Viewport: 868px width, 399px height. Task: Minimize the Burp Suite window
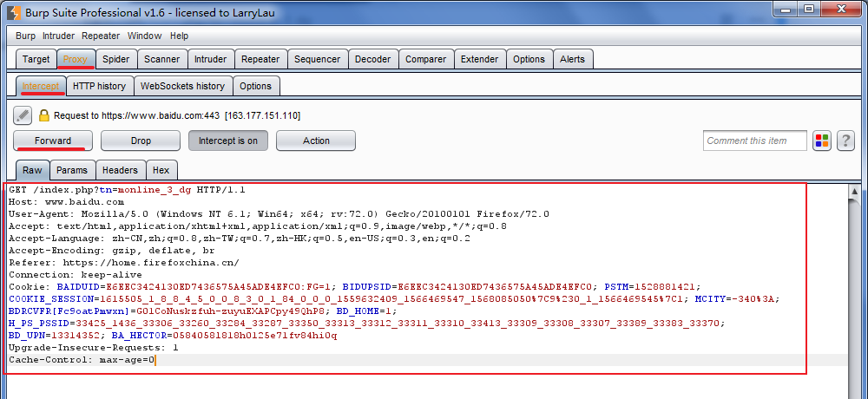click(786, 8)
